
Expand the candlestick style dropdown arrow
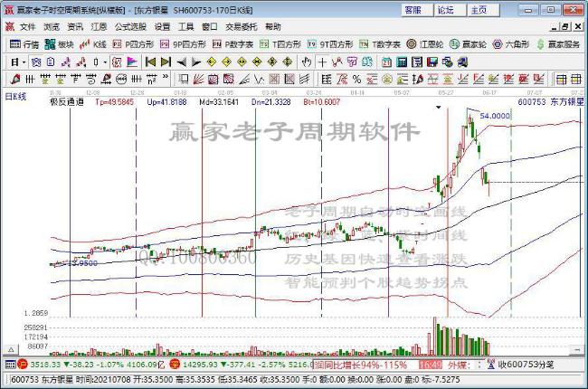coord(105,62)
